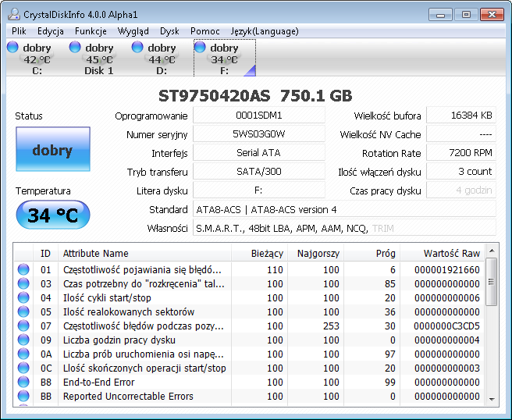
Task: Maximize the CrystalDiskInfo window
Action: [x=466, y=15]
